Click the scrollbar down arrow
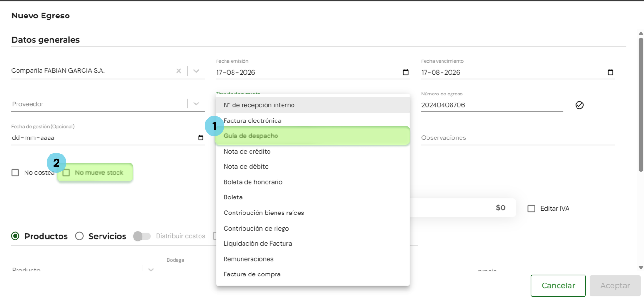644x300 pixels. (x=641, y=267)
